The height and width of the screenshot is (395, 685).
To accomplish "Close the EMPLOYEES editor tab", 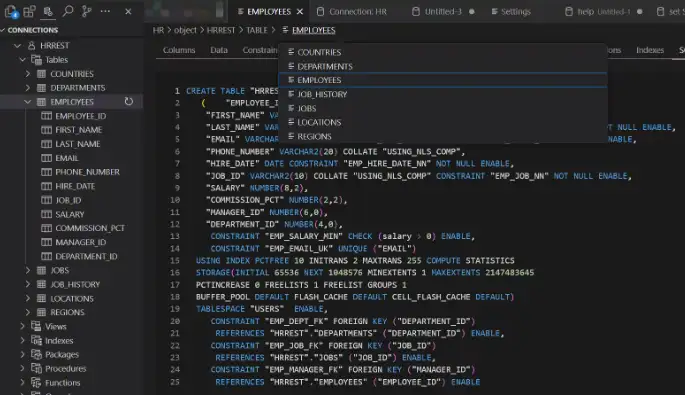I will (x=300, y=12).
